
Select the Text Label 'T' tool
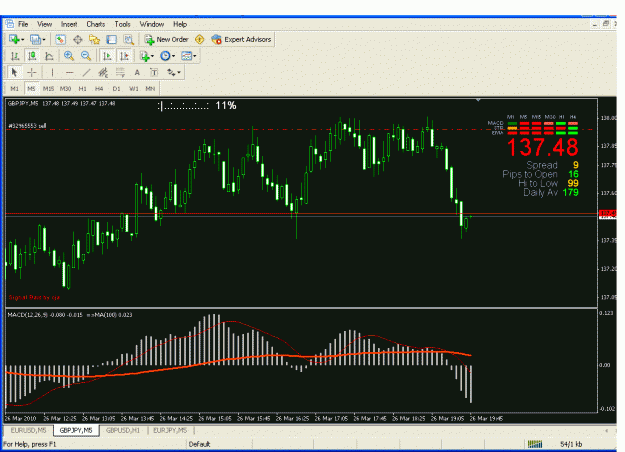tap(154, 72)
